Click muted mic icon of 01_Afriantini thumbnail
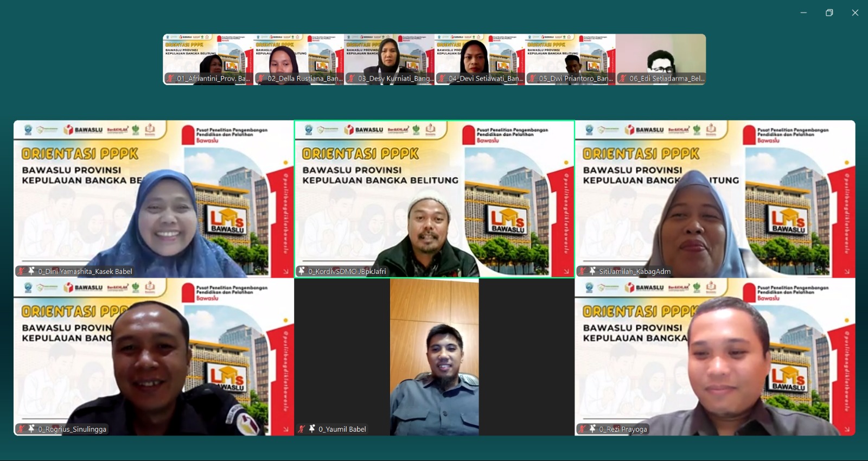This screenshot has width=868, height=461. (170, 79)
